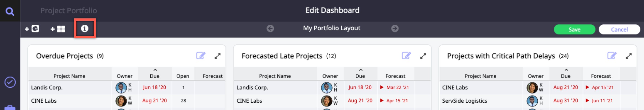This screenshot has height=110, width=644.
Task: Cancel dashboard editing
Action: [619, 29]
